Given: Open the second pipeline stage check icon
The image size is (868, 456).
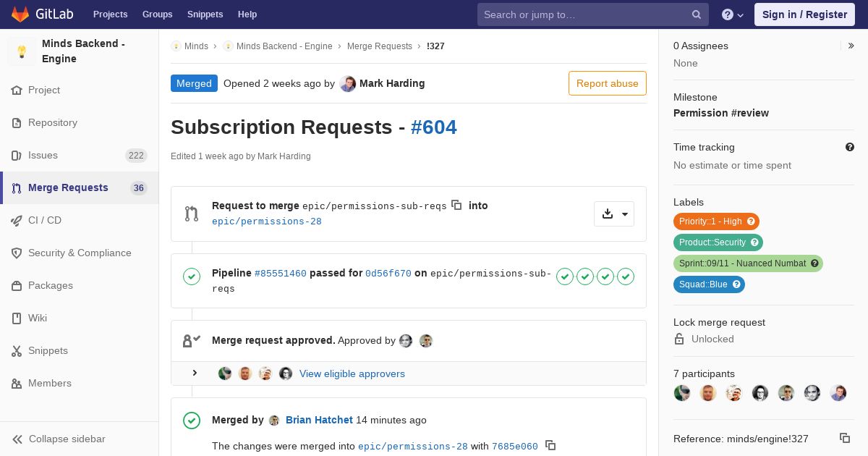Looking at the screenshot, I should coord(585,276).
